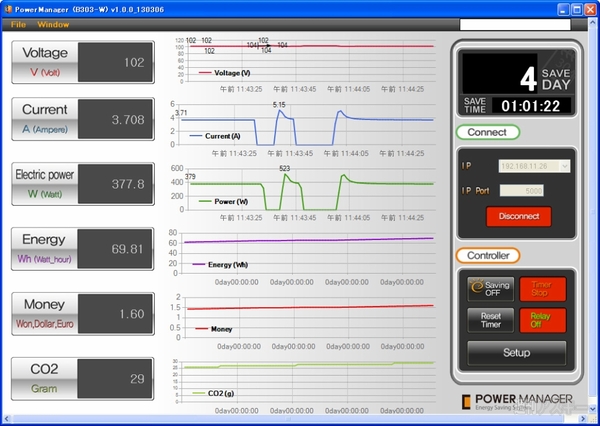The width and height of the screenshot is (600, 426).
Task: Click the red Disconnect button
Action: pyautogui.click(x=518, y=216)
